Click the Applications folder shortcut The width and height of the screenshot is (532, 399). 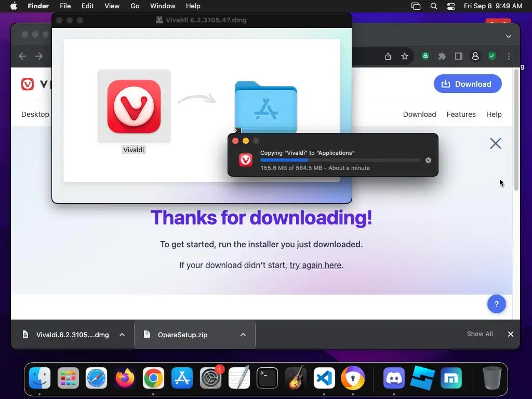[265, 108]
